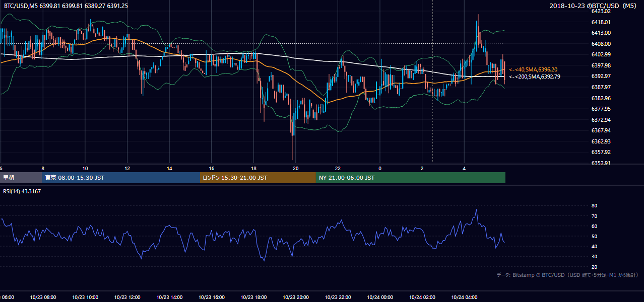
Task: Click price axis value 6377.95
Action: pyautogui.click(x=601, y=109)
